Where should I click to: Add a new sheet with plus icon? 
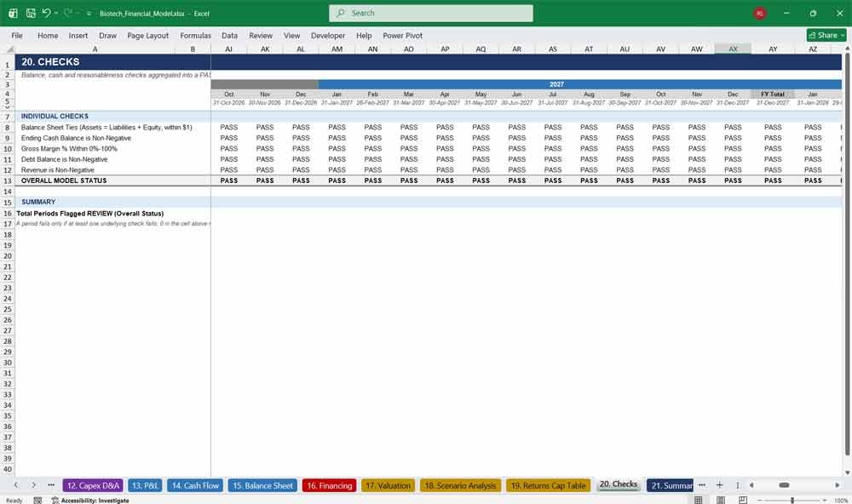click(x=719, y=485)
